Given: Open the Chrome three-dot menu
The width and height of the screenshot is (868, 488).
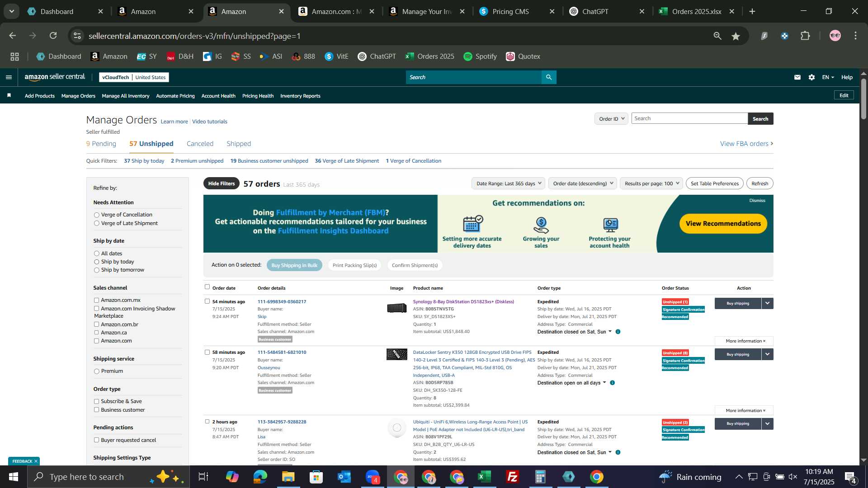Looking at the screenshot, I should pyautogui.click(x=855, y=36).
